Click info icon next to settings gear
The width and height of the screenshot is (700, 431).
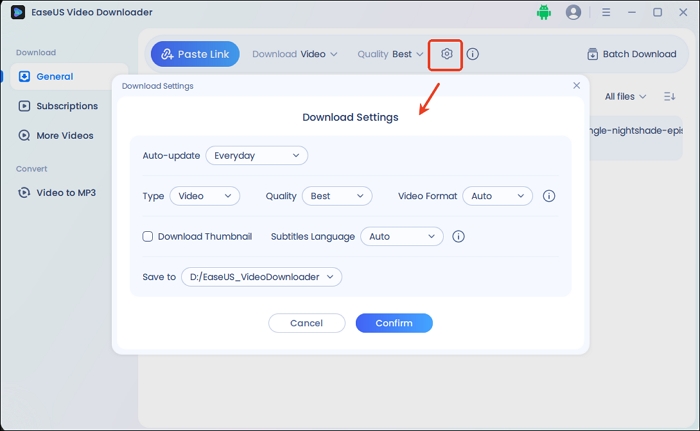[x=473, y=54]
